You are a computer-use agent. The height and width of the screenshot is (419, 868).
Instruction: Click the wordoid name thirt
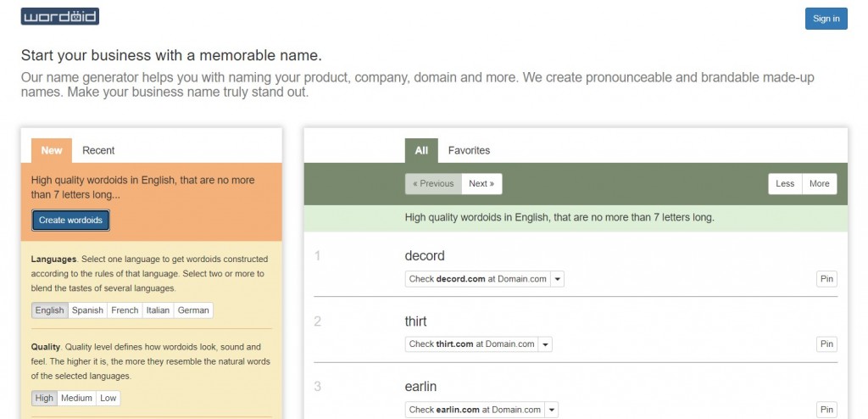coord(415,321)
